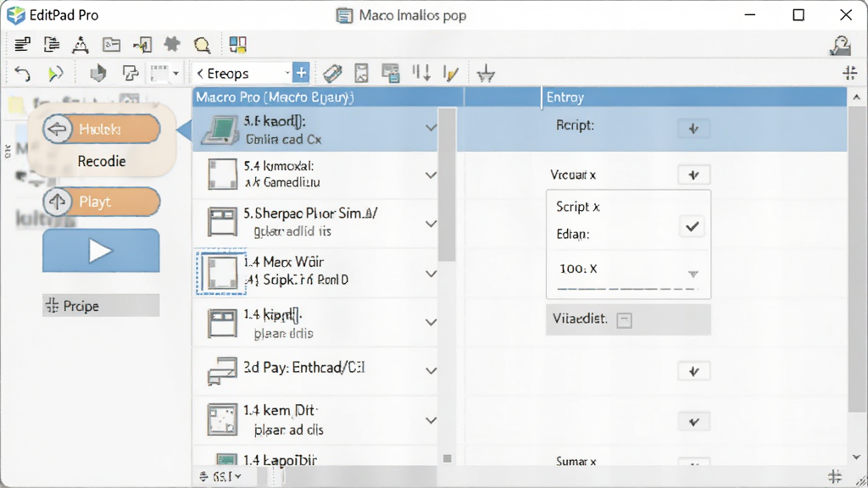Screen dimensions: 868x488
Task: Click the eraser tag icon in toolbar
Action: pos(332,73)
